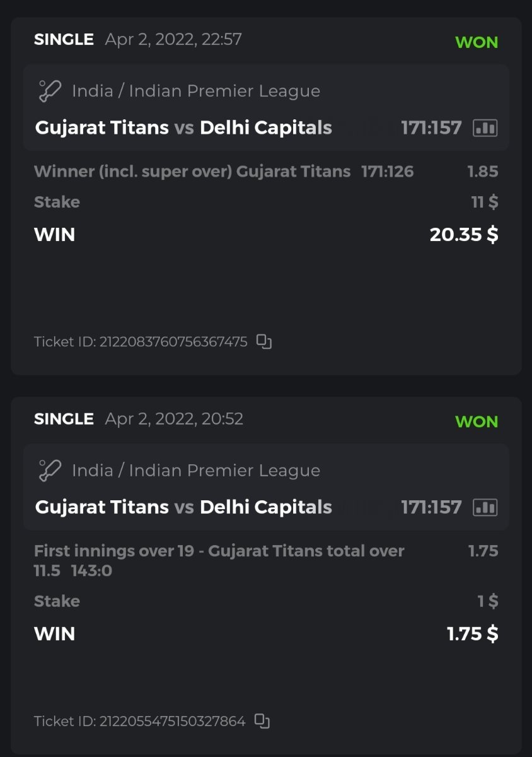This screenshot has height=757, width=532.
Task: Click the 171:157 score in first ticket
Action: (431, 128)
